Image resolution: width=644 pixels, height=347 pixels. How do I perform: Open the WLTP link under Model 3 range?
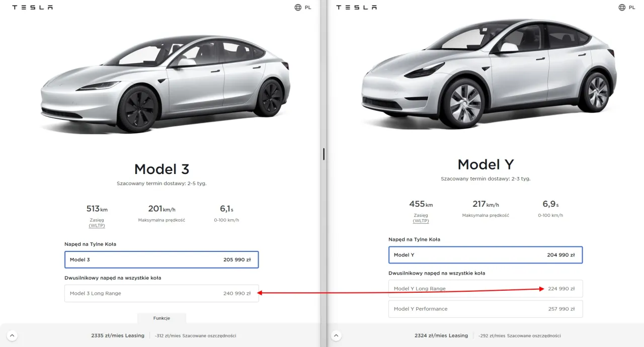click(97, 225)
